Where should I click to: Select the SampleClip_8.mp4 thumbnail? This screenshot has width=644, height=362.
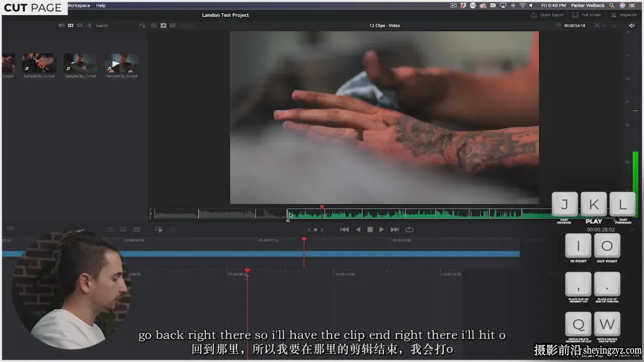tap(122, 63)
